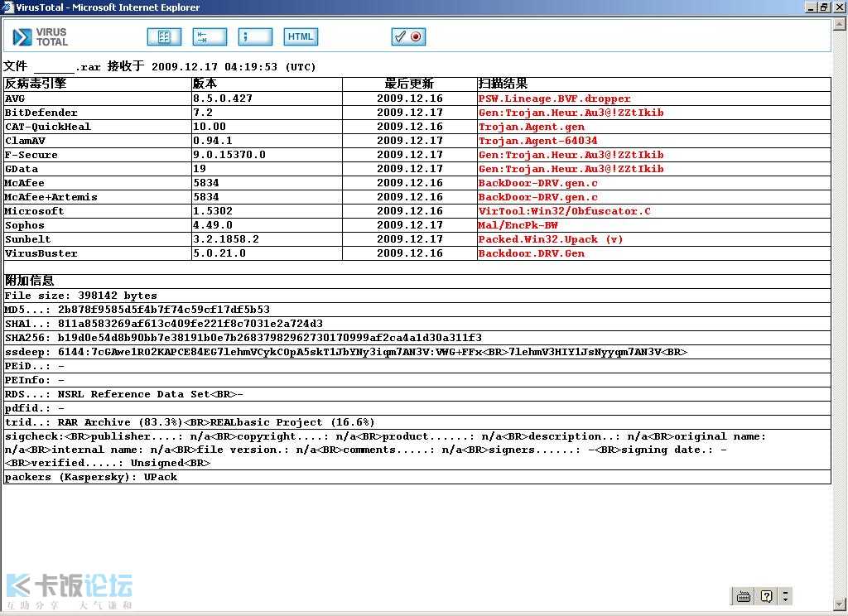
Task: Click result Packed.Win32.Upack (v)
Action: click(x=551, y=239)
